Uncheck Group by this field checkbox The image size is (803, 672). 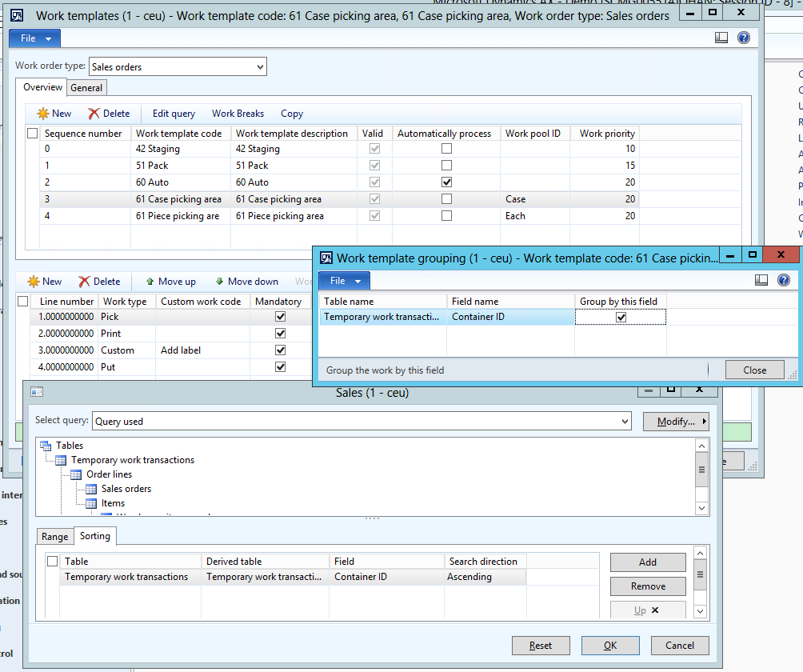click(621, 318)
